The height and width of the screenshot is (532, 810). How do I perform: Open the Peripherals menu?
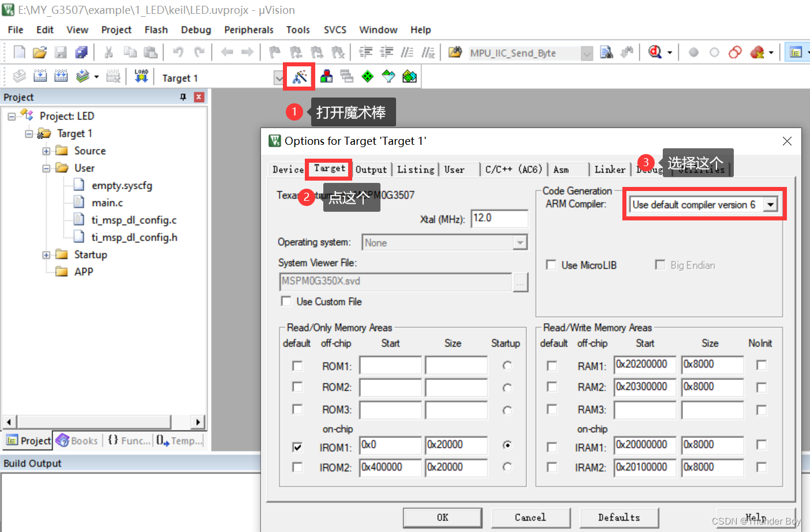click(x=249, y=29)
